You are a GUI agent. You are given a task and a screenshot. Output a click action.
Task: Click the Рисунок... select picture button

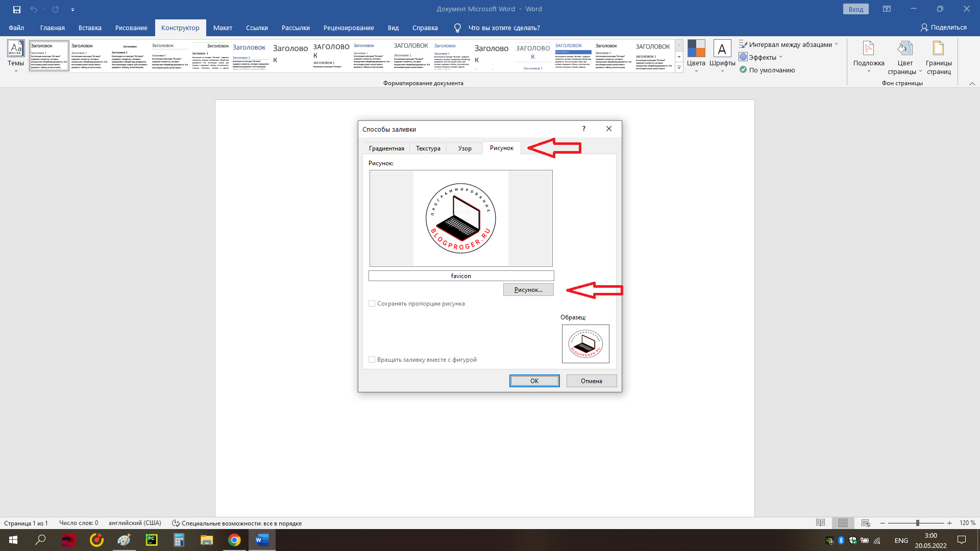pyautogui.click(x=528, y=290)
